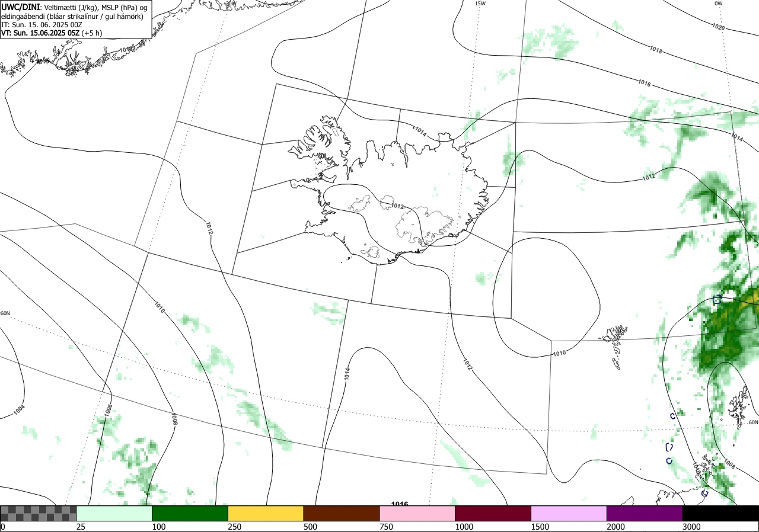Select the legend value "750"
Image resolution: width=759 pixels, height=532 pixels.
tap(387, 527)
